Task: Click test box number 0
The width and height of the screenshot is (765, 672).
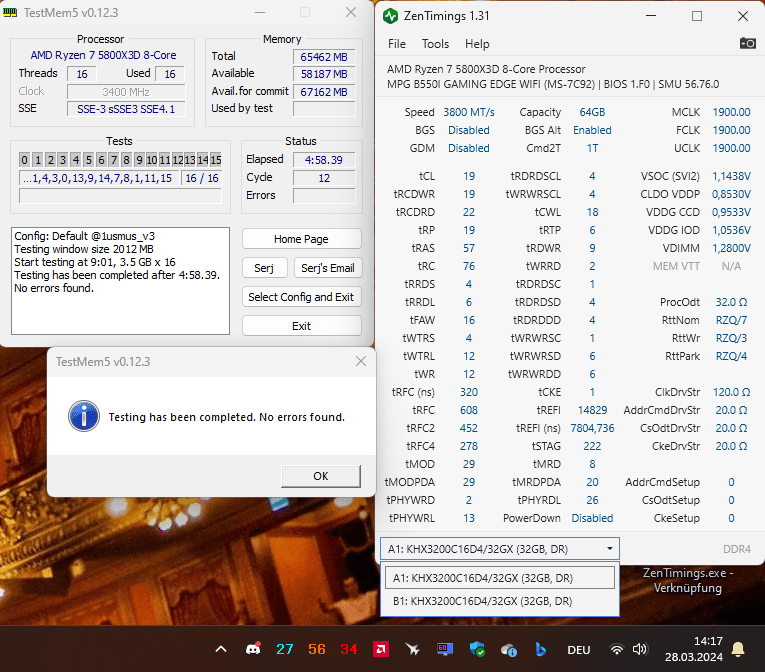Action: (x=24, y=160)
